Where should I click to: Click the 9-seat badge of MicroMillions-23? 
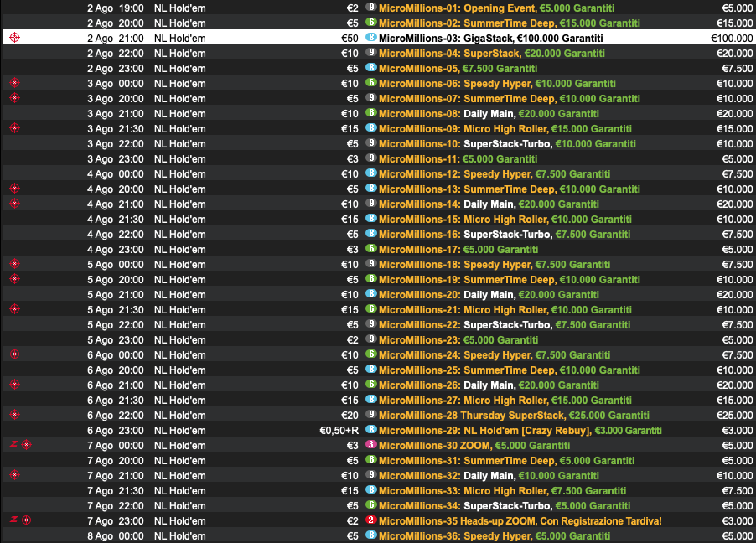pos(370,339)
